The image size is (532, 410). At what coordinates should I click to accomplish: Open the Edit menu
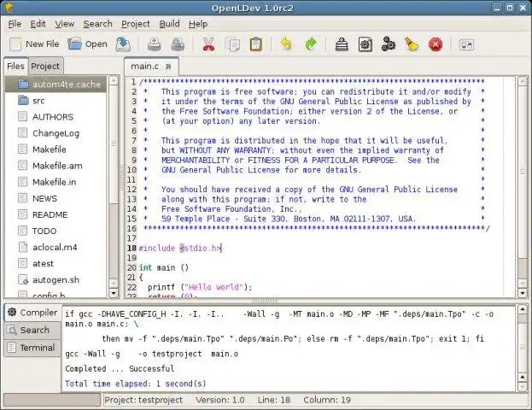(x=38, y=24)
